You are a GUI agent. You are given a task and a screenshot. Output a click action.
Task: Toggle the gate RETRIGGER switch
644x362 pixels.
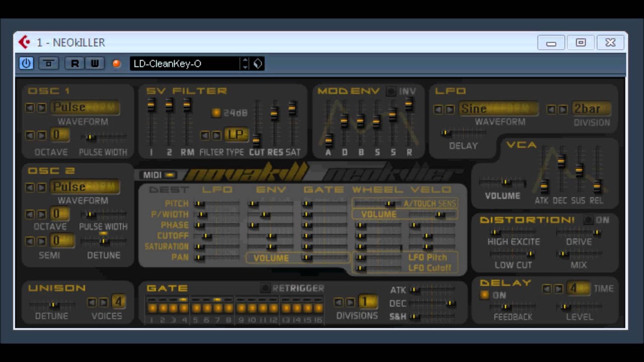click(x=265, y=288)
